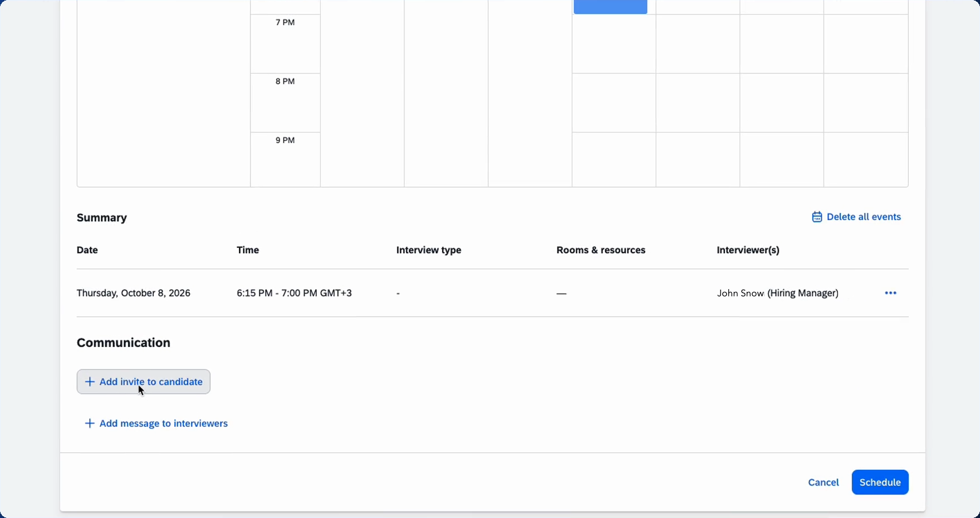The width and height of the screenshot is (980, 518).
Task: Click the Date column header
Action: coord(87,250)
